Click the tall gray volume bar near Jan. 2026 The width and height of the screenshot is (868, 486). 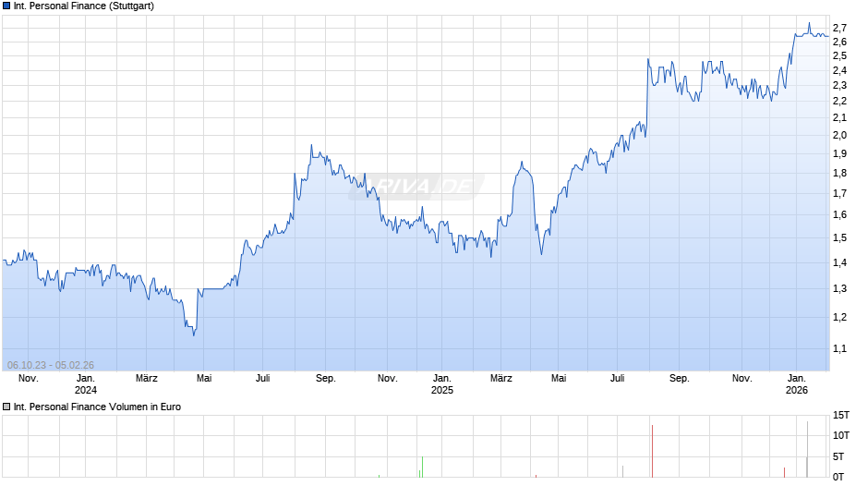[807, 449]
